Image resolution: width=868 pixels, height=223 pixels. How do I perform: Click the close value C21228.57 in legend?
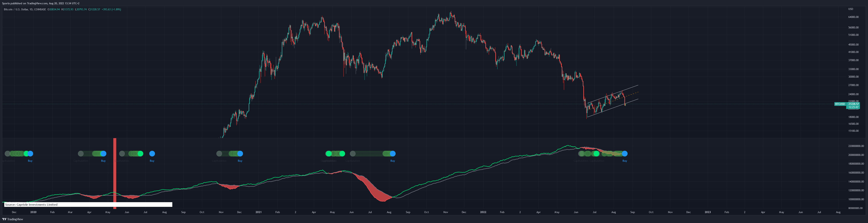(94, 9)
